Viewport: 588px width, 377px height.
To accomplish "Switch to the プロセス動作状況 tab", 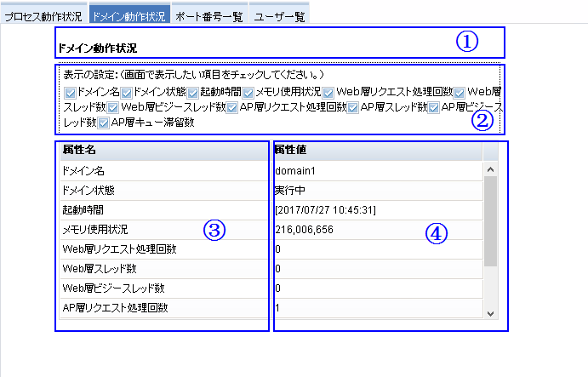I will tap(43, 16).
